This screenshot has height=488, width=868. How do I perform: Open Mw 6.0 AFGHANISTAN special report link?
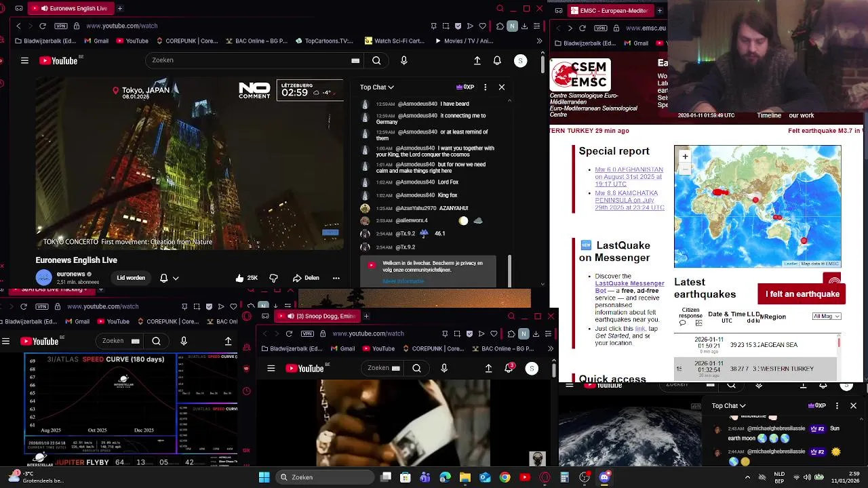(x=629, y=177)
